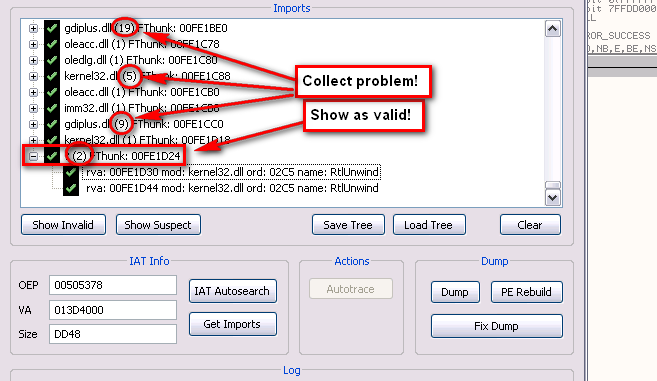Expand the gdiplus.dll (19) import node
Image resolution: width=657 pixels, height=381 pixels.
coord(33,28)
